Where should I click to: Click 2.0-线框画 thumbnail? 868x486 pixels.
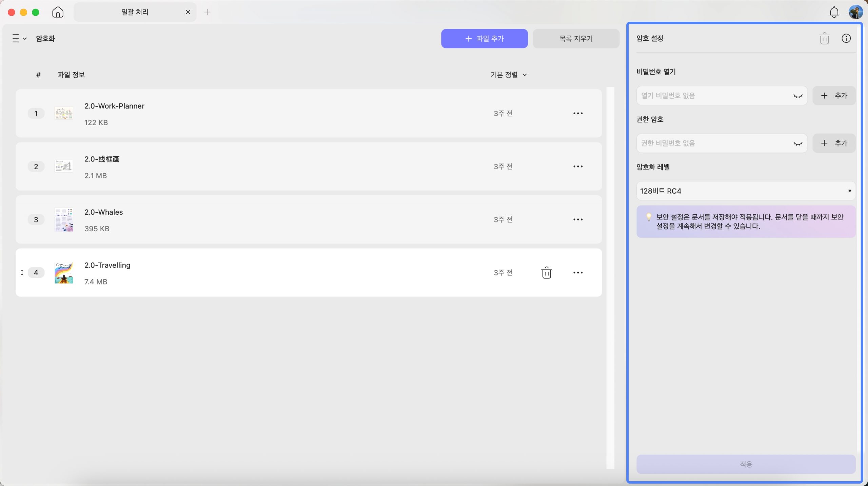click(x=64, y=166)
